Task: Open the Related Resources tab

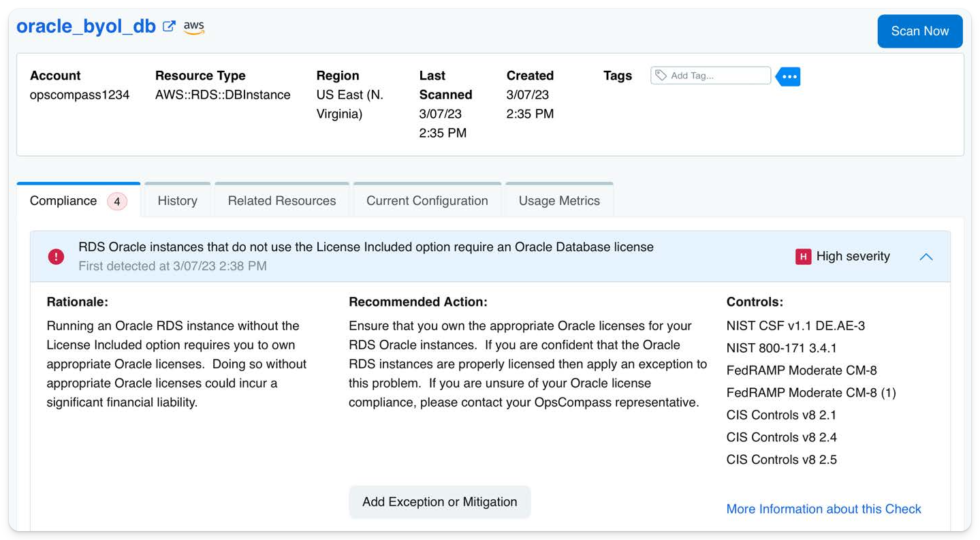Action: (x=282, y=201)
